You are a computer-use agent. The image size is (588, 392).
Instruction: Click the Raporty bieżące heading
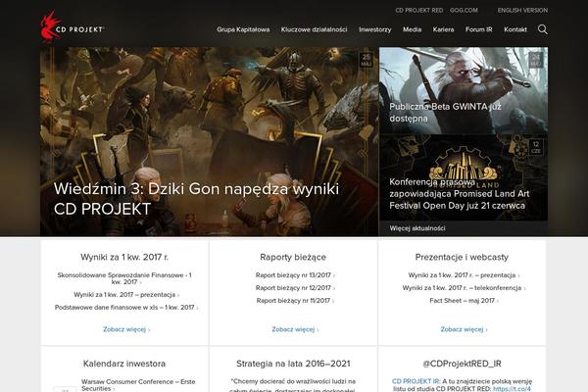tap(293, 257)
